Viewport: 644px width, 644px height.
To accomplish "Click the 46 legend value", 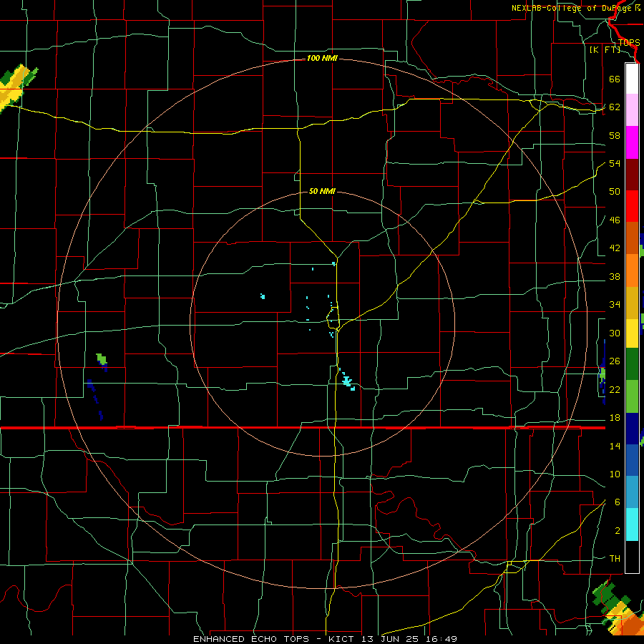I will tap(615, 220).
